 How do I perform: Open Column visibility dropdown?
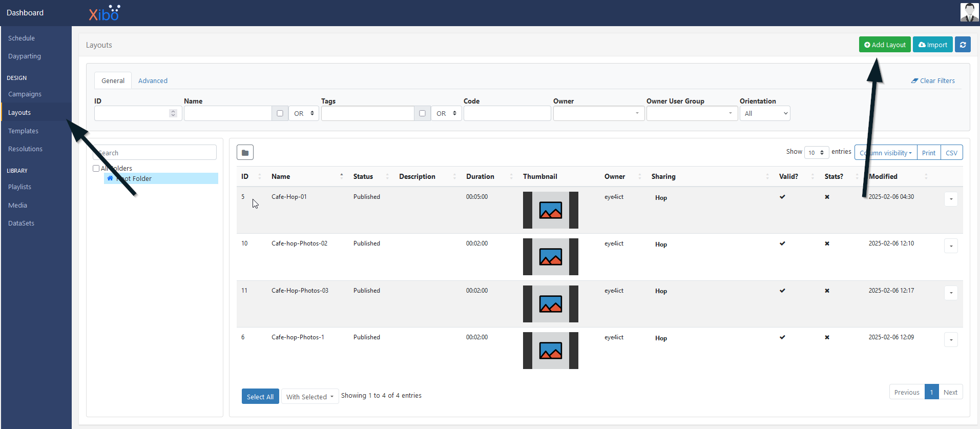(x=886, y=153)
